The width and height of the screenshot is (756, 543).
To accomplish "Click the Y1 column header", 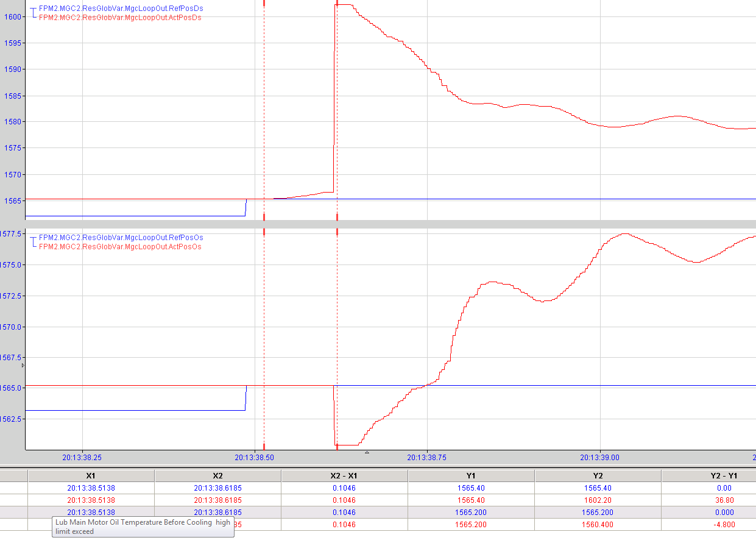I will 471,475.
